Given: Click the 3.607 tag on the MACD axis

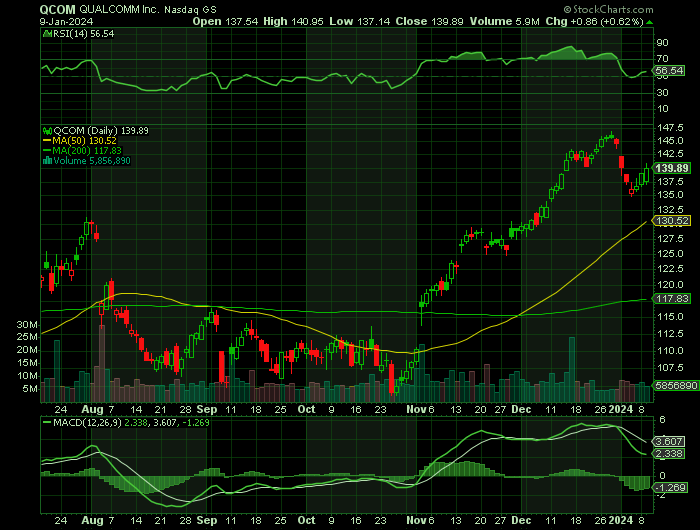Looking at the screenshot, I should pos(669,442).
